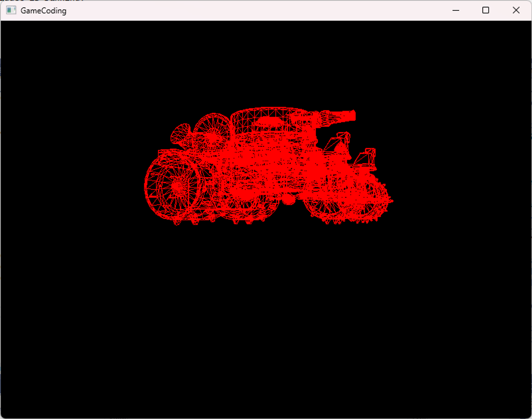
Task: Click the GameCoding window title text
Action: 43,11
